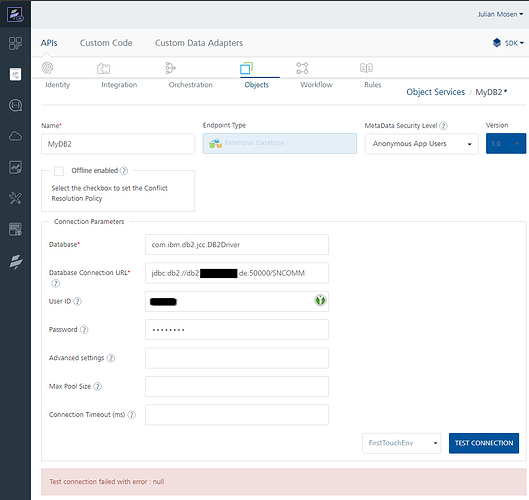Open the wrench and tools settings icon
The width and height of the screenshot is (529, 500).
click(15, 198)
